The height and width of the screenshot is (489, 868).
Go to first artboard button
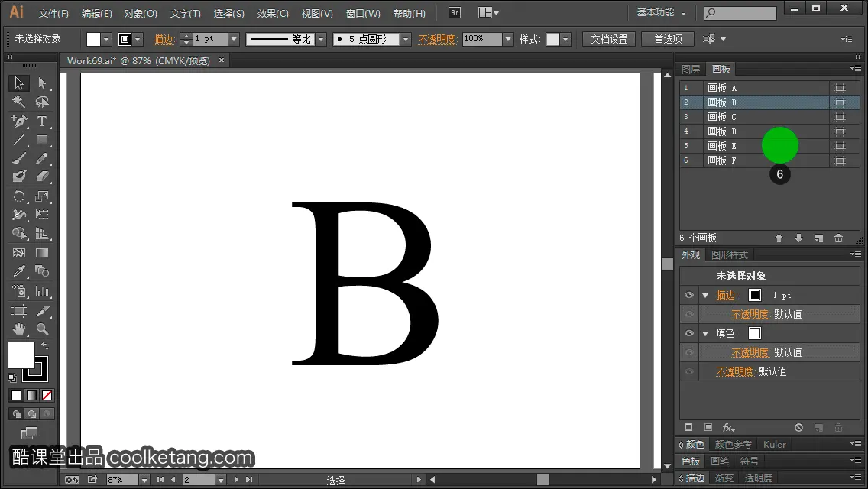pyautogui.click(x=160, y=480)
